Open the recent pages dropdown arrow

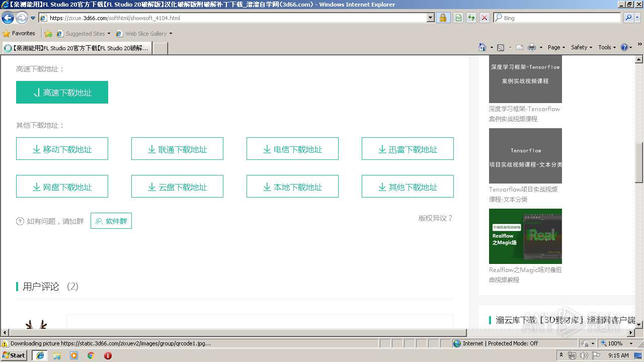33,18
